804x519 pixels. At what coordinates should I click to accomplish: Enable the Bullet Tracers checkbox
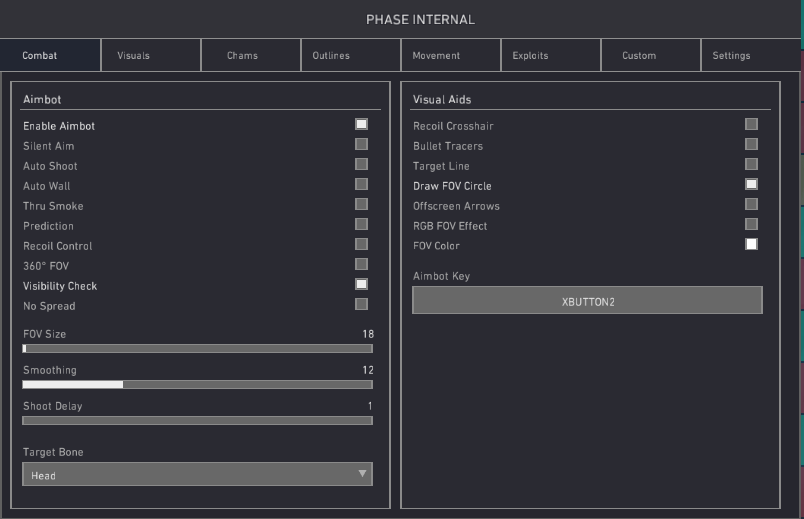pyautogui.click(x=751, y=144)
